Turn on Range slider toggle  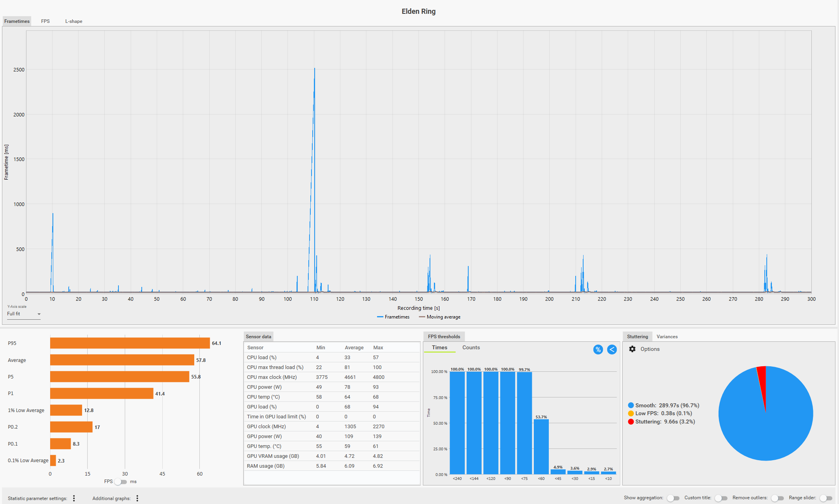(x=826, y=498)
